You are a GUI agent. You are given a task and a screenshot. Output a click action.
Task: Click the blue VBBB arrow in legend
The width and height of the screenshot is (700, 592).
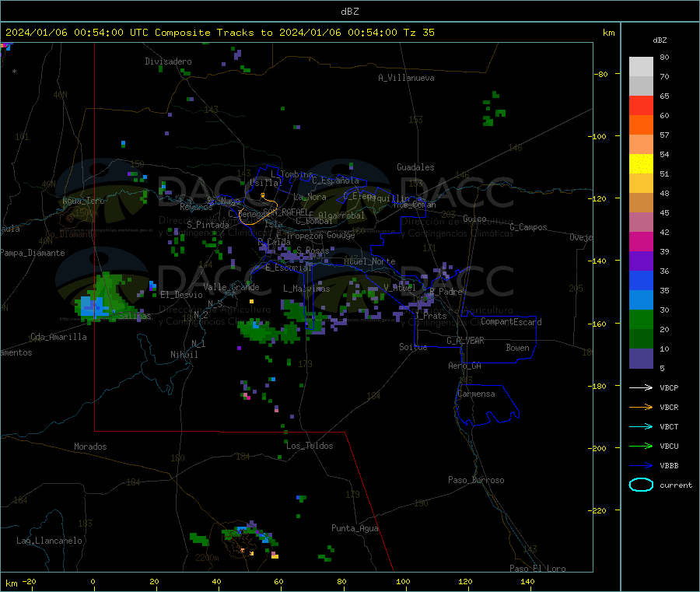[x=641, y=465]
